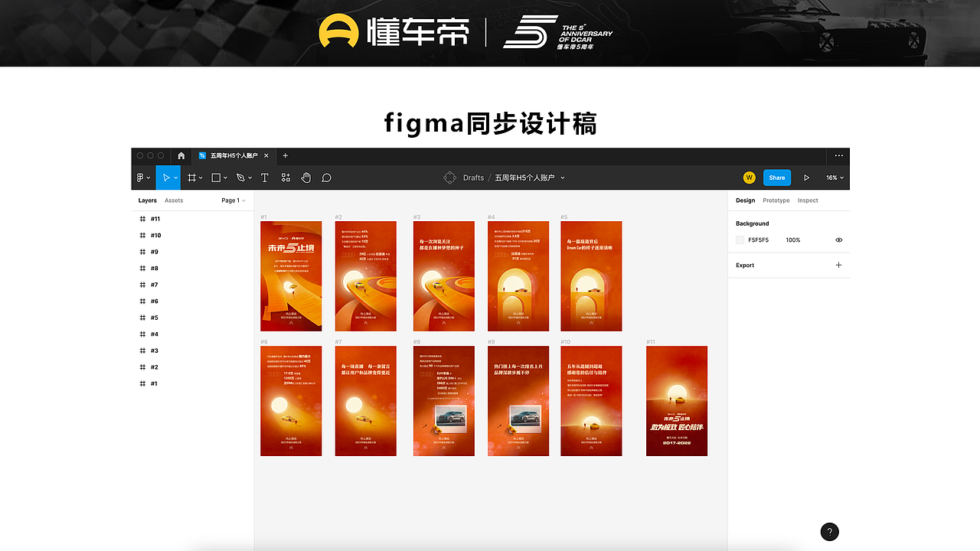Open the help question mark button
Image resolution: width=980 pixels, height=551 pixels.
pos(829,532)
